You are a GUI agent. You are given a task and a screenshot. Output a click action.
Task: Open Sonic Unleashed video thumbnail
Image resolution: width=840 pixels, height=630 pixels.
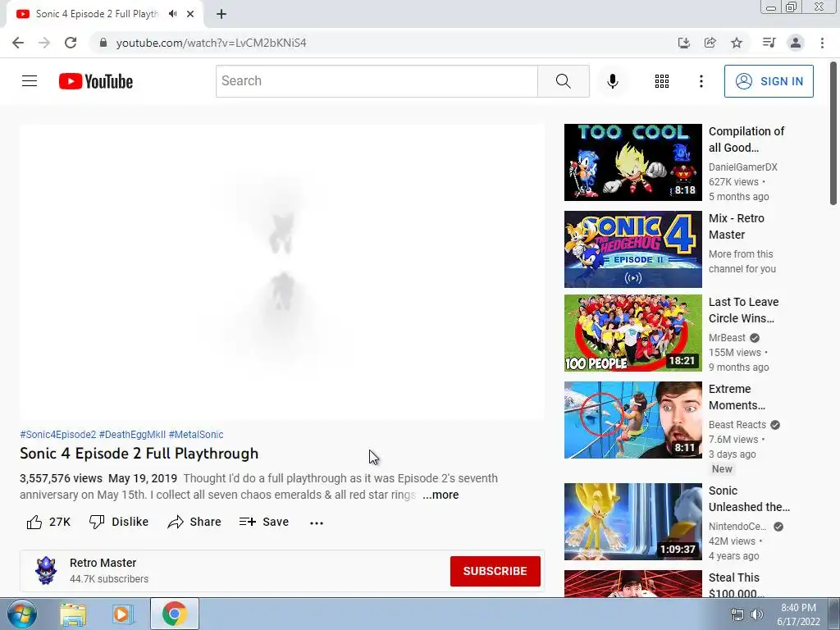click(x=632, y=522)
